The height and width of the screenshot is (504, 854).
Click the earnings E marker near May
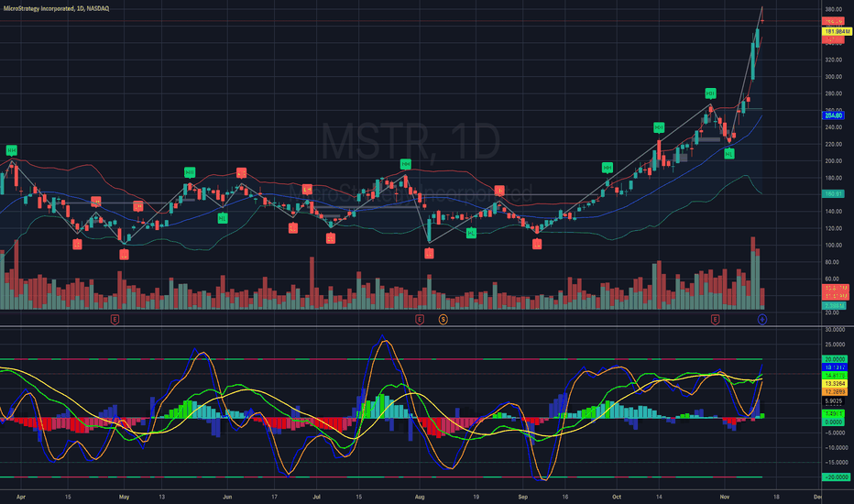coord(115,319)
